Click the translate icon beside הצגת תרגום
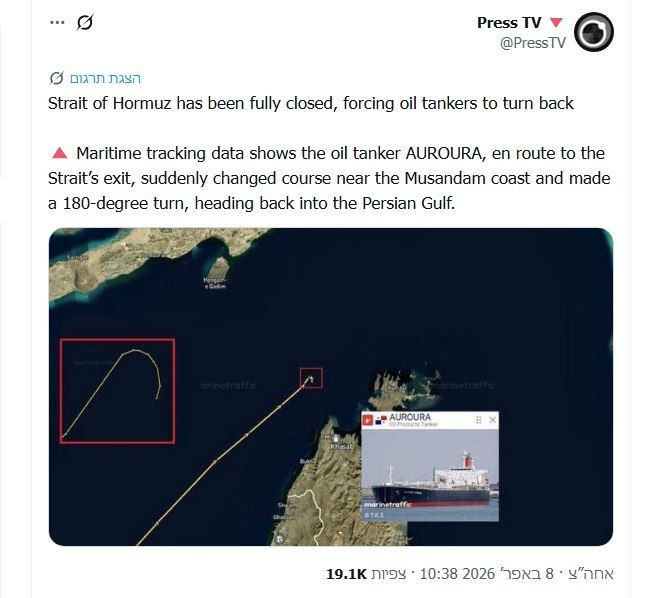This screenshot has width=650, height=598. pyautogui.click(x=56, y=78)
